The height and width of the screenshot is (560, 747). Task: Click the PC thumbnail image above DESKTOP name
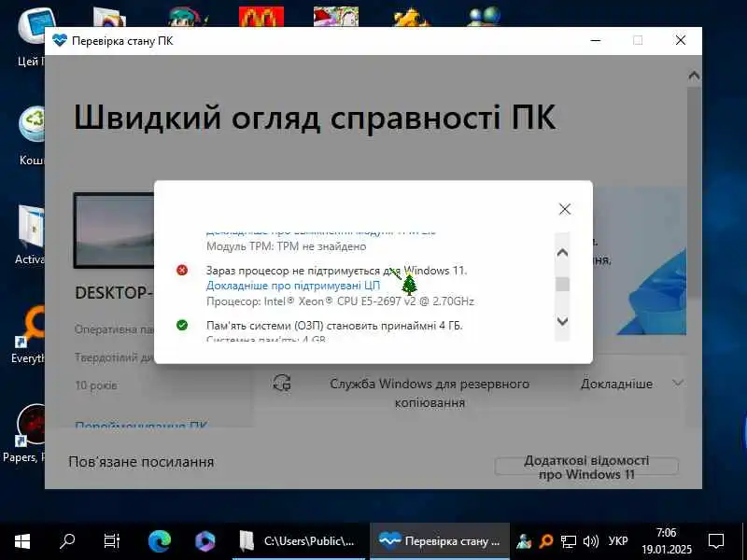tap(114, 231)
